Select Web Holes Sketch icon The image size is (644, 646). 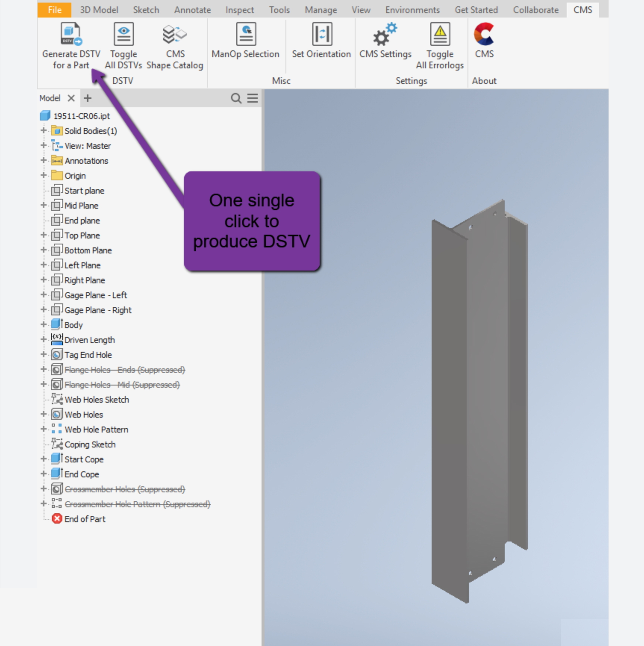click(x=57, y=399)
